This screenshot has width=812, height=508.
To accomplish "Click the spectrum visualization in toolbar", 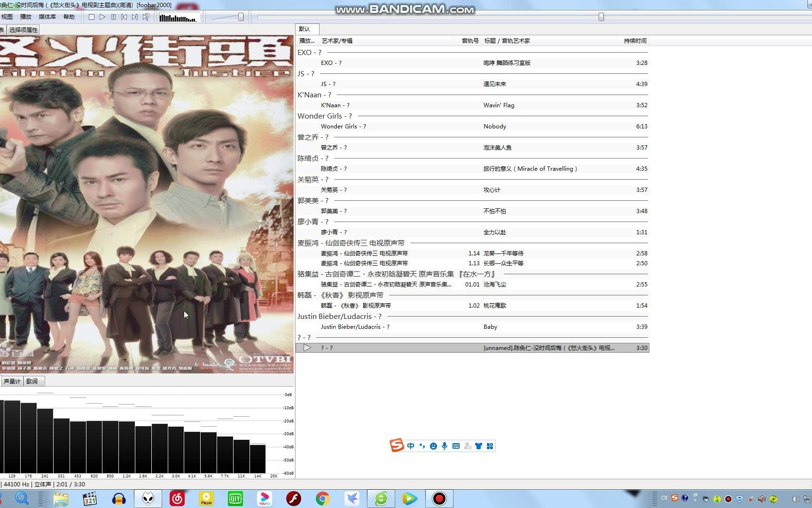I will pos(179,18).
